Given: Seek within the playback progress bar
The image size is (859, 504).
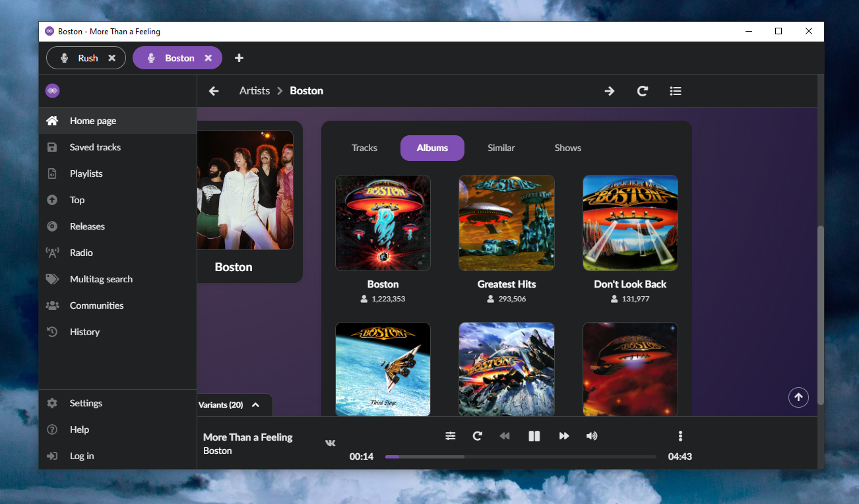Looking at the screenshot, I should pos(521,457).
